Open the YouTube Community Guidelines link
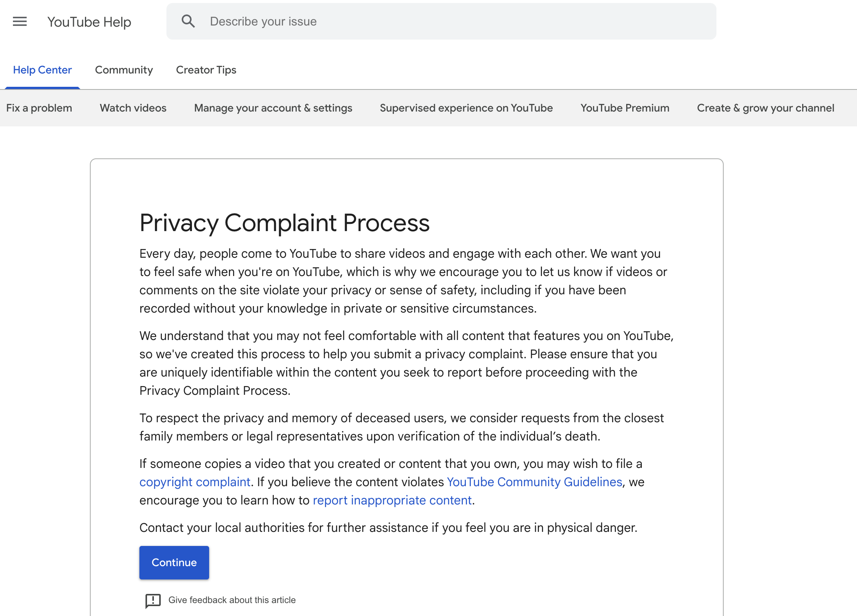The image size is (857, 616). coord(534,482)
